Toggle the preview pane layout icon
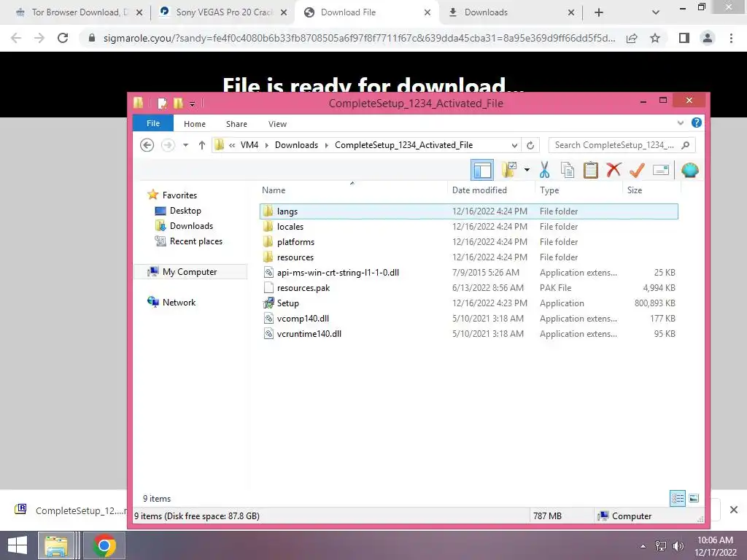This screenshot has width=747, height=560. coord(482,170)
